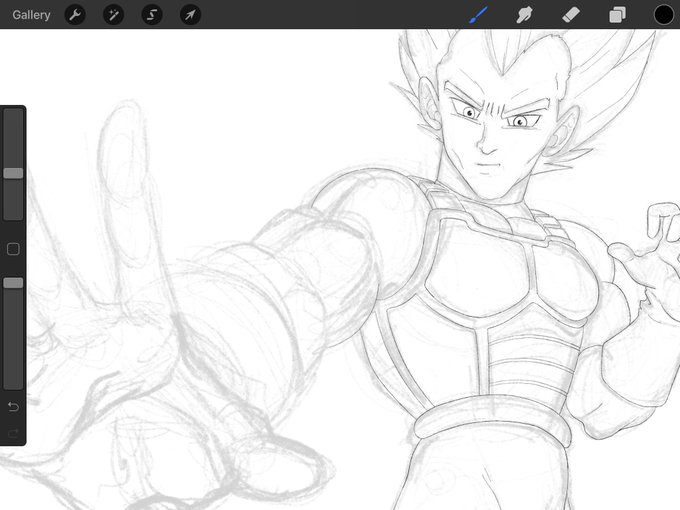Redo the last undone stroke
This screenshot has height=510, width=680.
pyautogui.click(x=13, y=433)
